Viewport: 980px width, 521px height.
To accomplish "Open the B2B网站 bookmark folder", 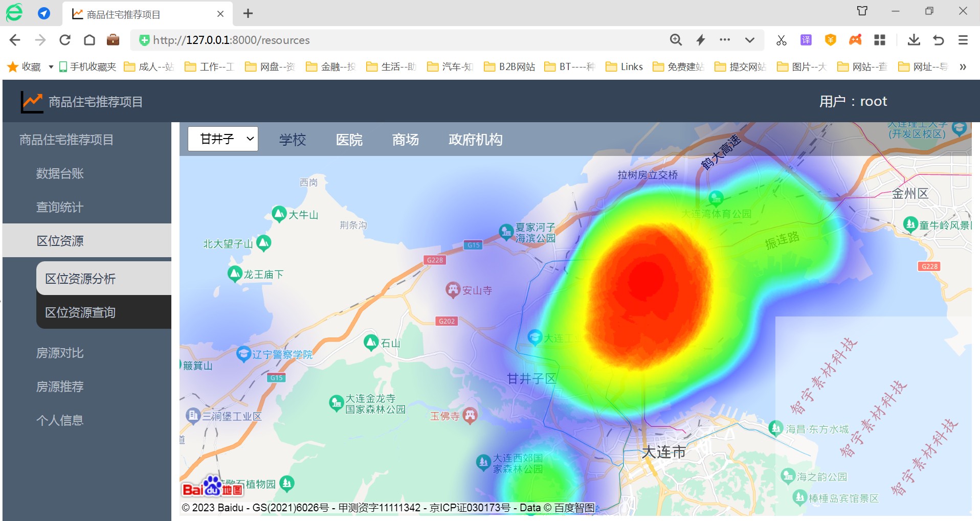I will [509, 67].
